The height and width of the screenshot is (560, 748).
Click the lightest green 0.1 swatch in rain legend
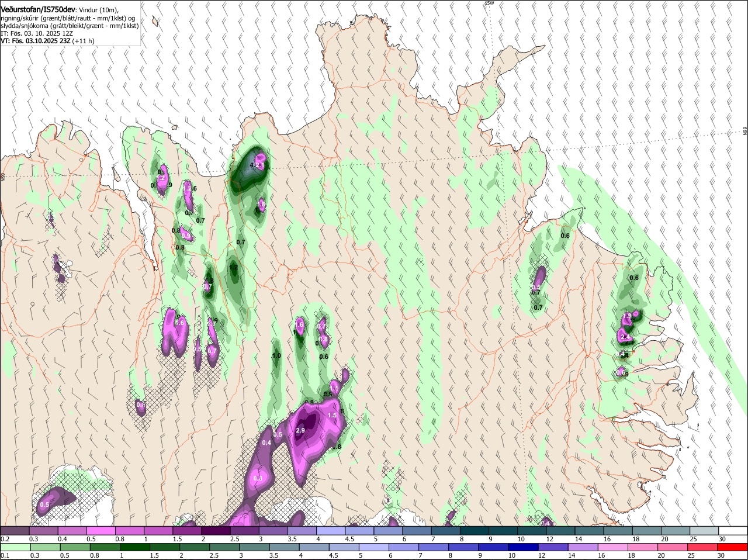(15, 547)
